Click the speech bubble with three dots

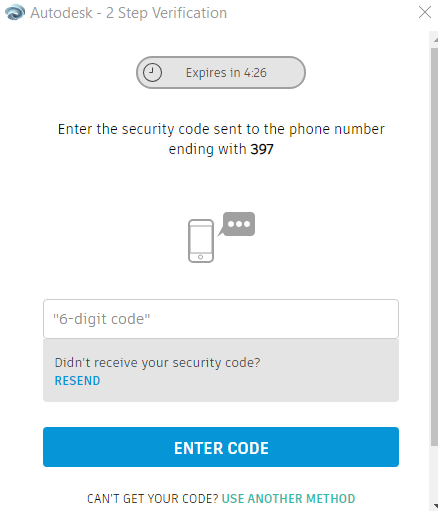[238, 224]
